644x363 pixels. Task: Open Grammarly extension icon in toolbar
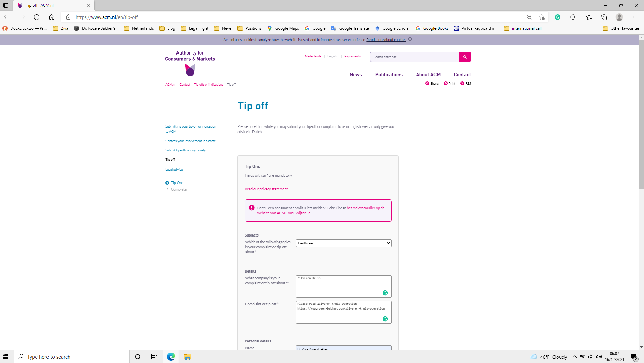558,17
